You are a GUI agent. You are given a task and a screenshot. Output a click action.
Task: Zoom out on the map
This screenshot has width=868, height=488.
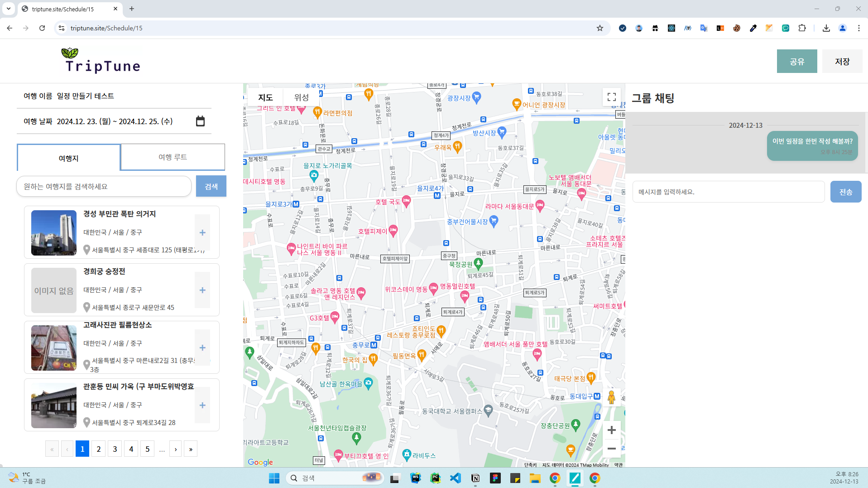[x=611, y=449]
